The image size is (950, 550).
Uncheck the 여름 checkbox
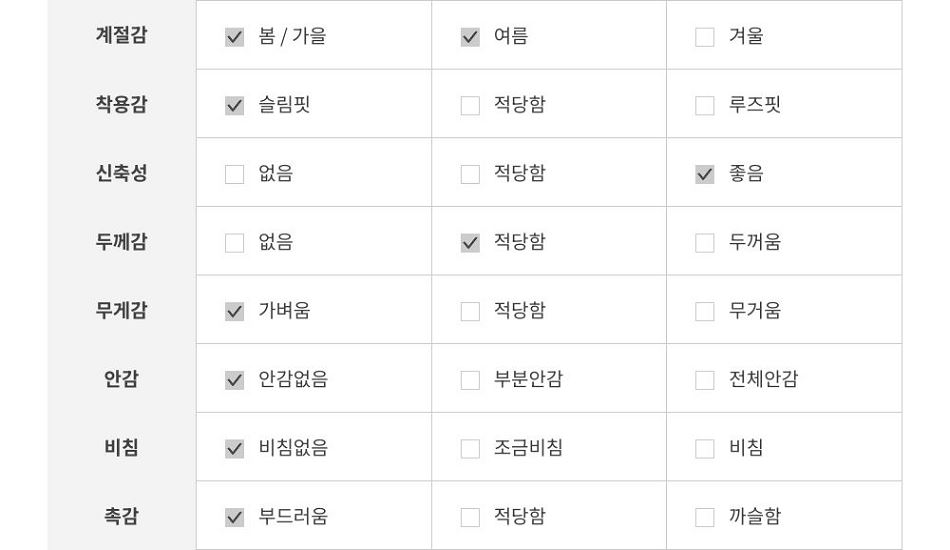coord(470,37)
